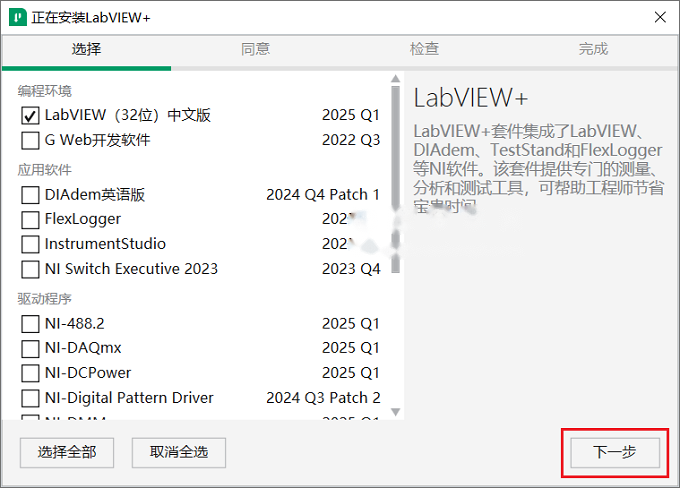
Task: Click the 选择全部 button
Action: pos(67,452)
